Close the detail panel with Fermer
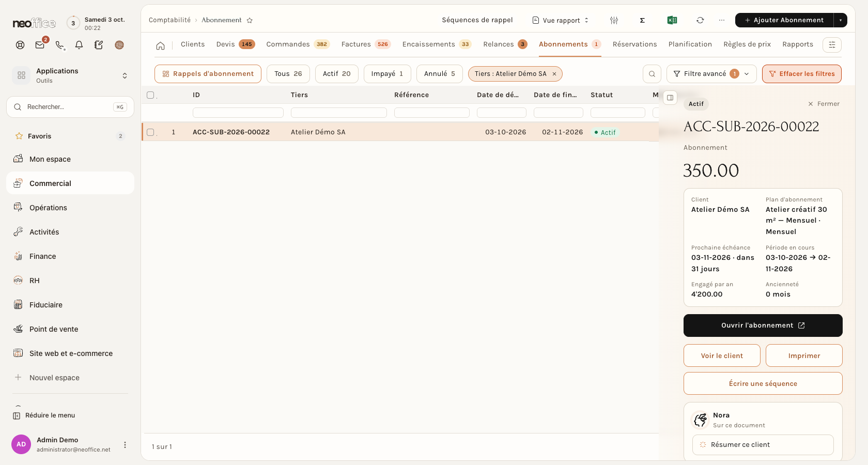The width and height of the screenshot is (868, 465). pyautogui.click(x=824, y=104)
